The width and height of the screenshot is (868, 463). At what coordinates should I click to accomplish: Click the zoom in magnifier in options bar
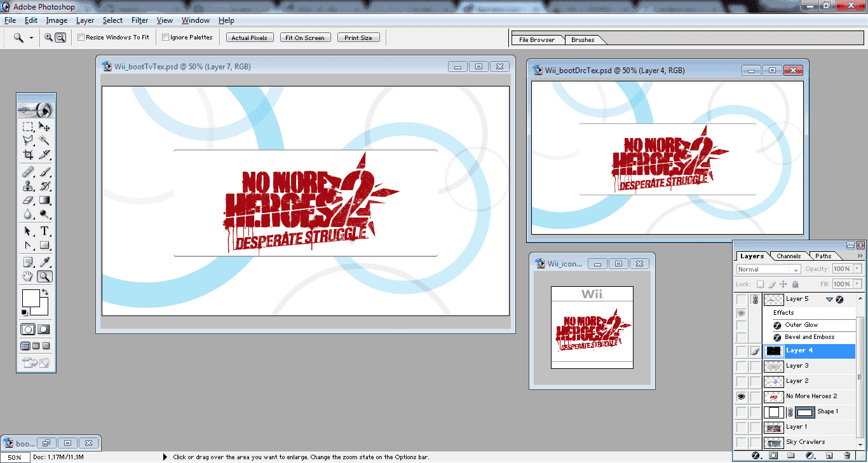point(48,38)
